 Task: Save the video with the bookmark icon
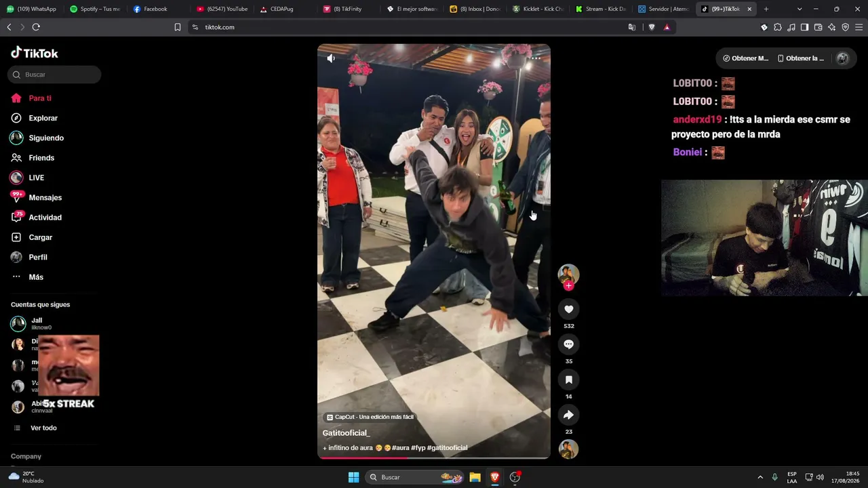[x=568, y=380]
